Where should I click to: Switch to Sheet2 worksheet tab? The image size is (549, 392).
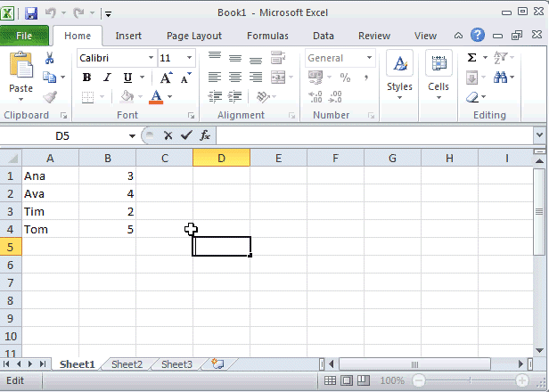pyautogui.click(x=127, y=364)
